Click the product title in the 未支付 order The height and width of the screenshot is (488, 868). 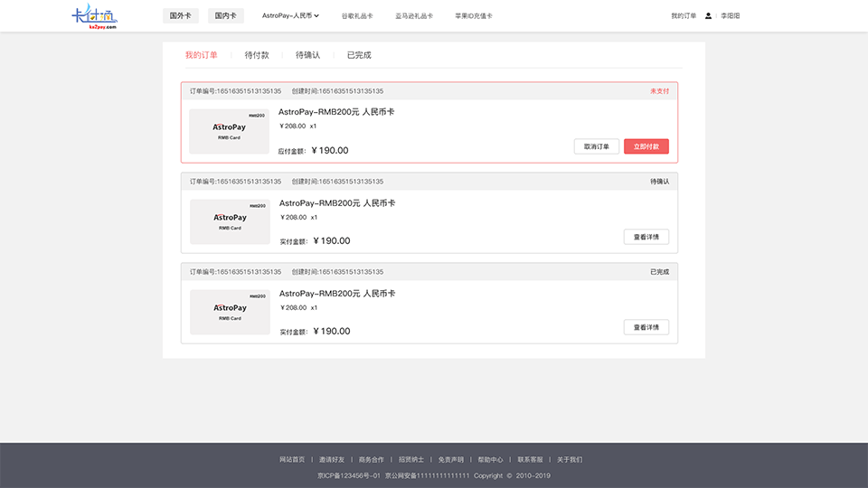click(336, 112)
